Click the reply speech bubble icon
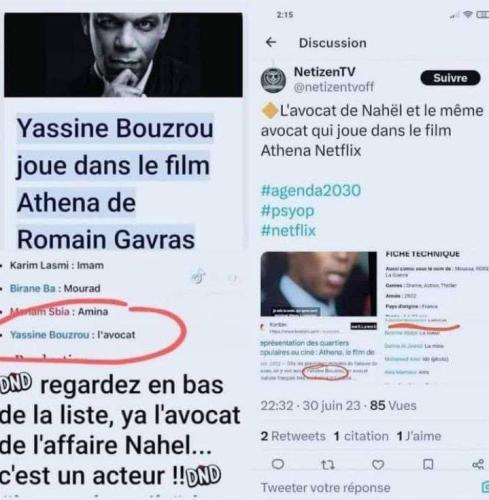The width and height of the screenshot is (489, 500). coord(278,464)
